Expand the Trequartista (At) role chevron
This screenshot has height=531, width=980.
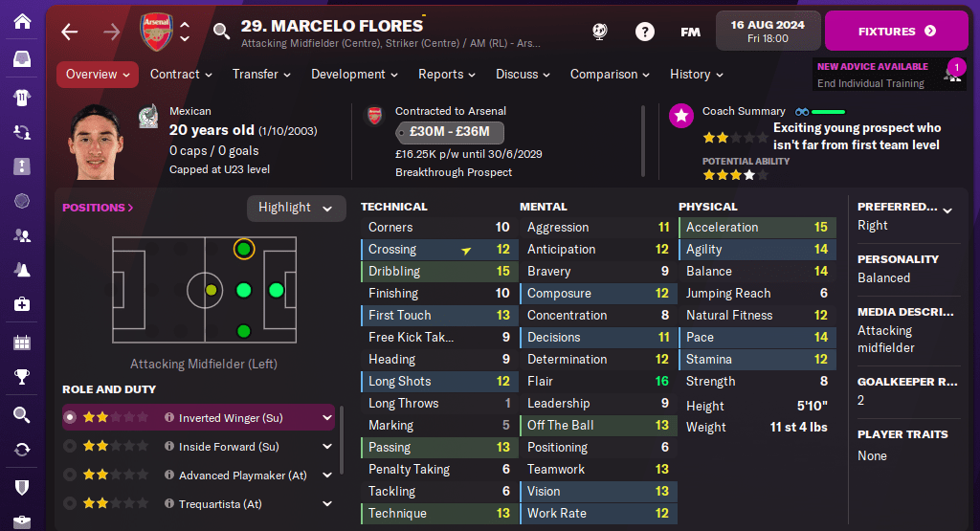[327, 503]
